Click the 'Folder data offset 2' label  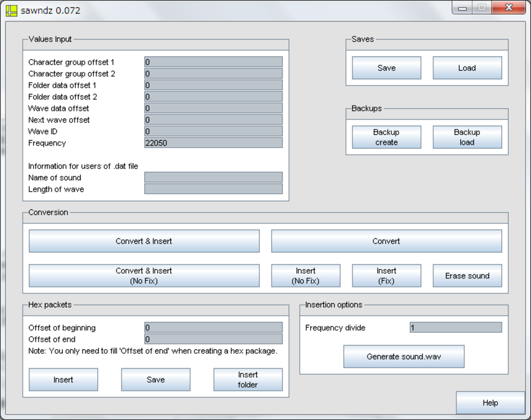(x=62, y=97)
